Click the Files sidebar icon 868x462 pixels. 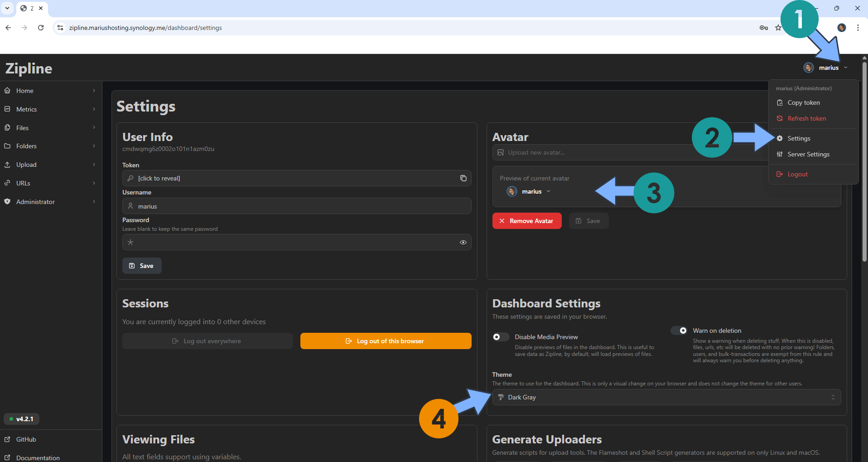pyautogui.click(x=7, y=128)
